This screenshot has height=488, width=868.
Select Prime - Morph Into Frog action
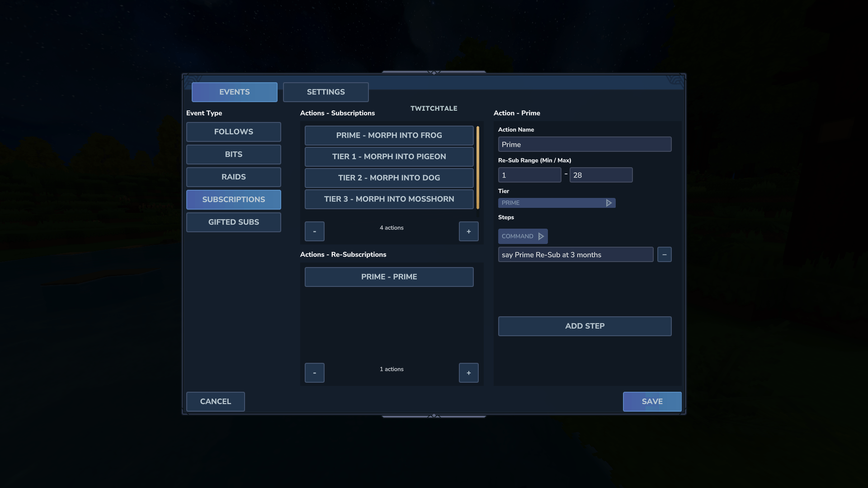click(389, 136)
